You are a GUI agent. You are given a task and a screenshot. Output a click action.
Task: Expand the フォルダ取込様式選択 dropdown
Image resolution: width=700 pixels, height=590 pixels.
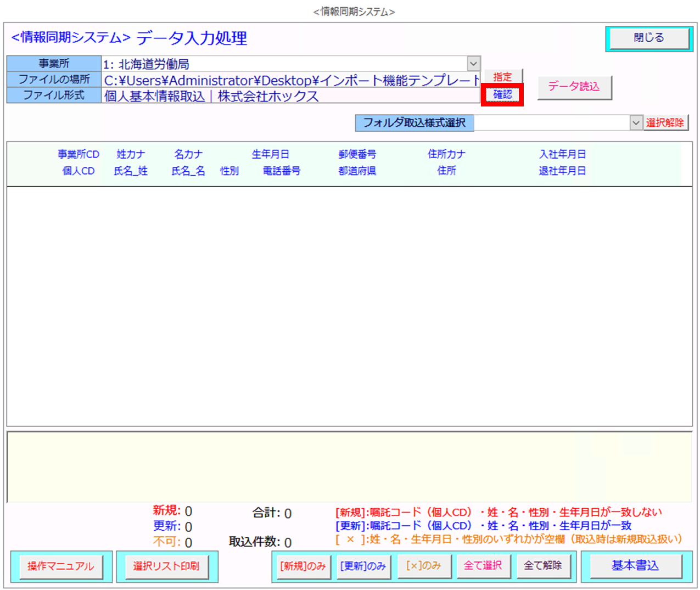(x=635, y=123)
